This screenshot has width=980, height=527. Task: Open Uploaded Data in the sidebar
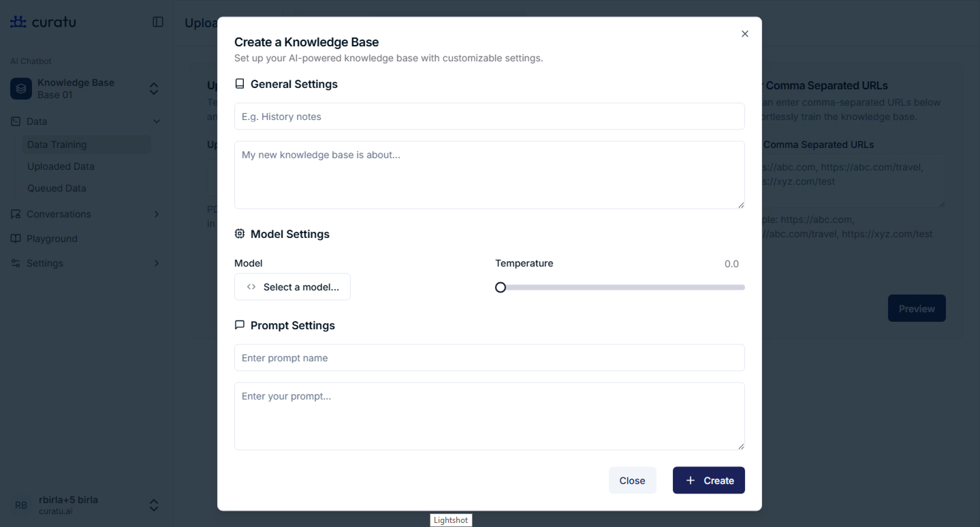(x=61, y=166)
